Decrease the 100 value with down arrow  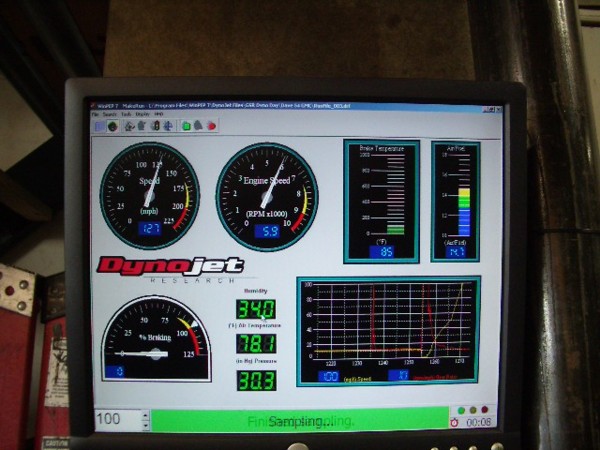coord(145,425)
